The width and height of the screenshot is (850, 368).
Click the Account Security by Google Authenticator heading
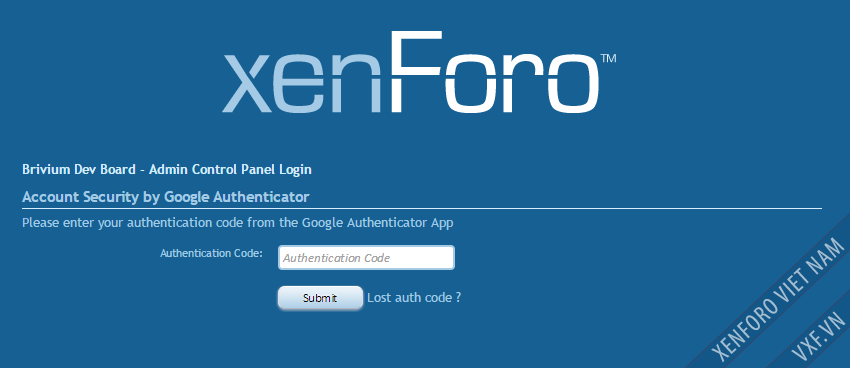(166, 197)
